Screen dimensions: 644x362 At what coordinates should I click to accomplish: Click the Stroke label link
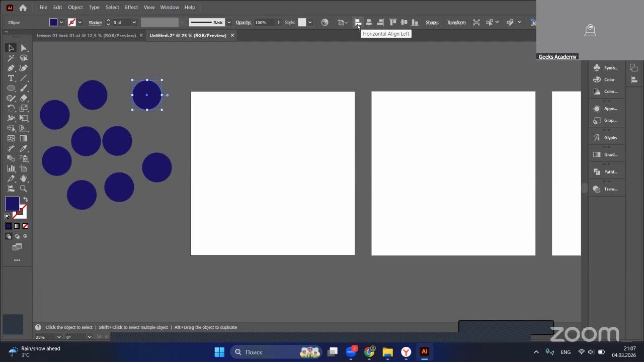pos(95,23)
